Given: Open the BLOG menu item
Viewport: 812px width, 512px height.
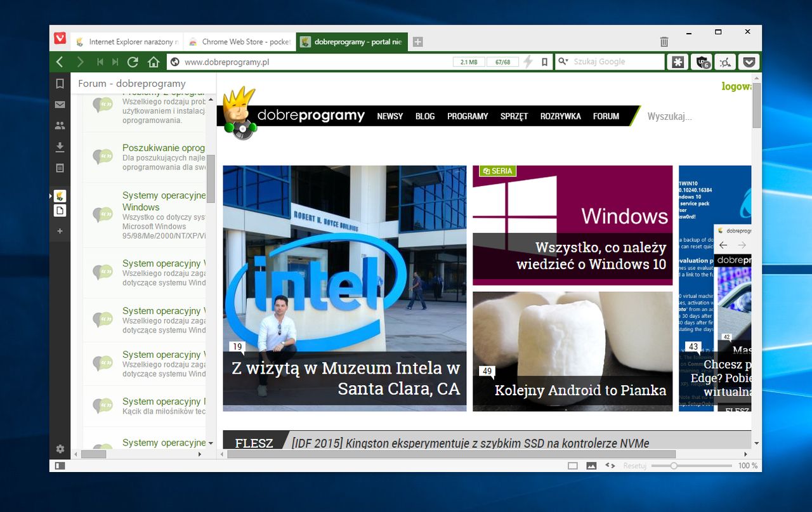Looking at the screenshot, I should 425,116.
